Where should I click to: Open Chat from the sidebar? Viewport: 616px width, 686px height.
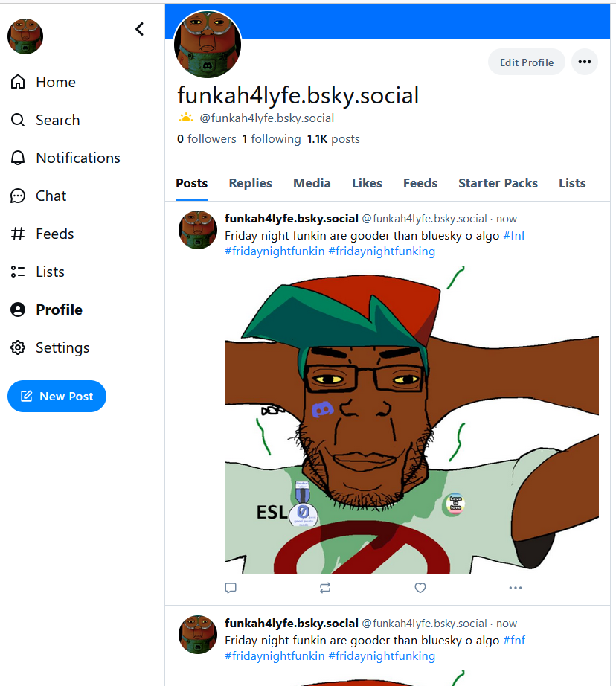pos(18,196)
